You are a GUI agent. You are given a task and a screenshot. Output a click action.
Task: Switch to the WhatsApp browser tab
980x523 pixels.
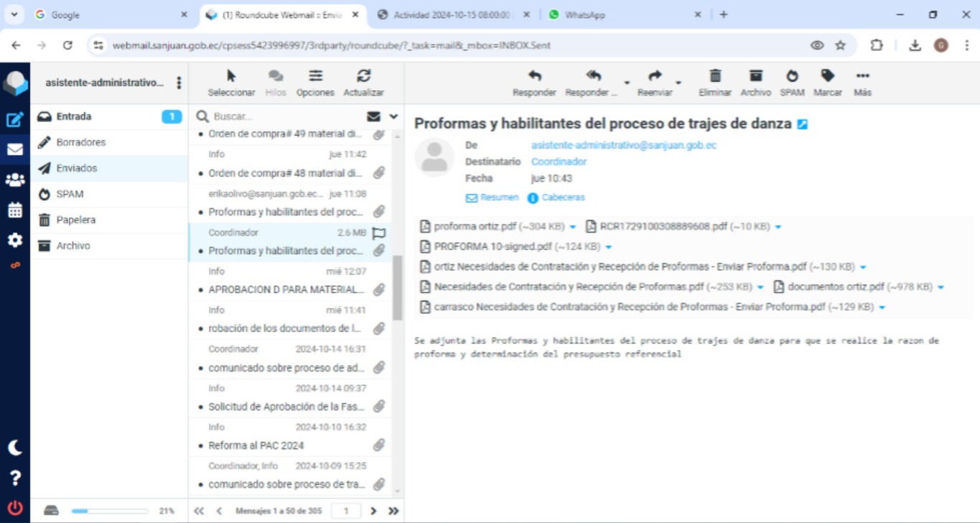[x=584, y=14]
